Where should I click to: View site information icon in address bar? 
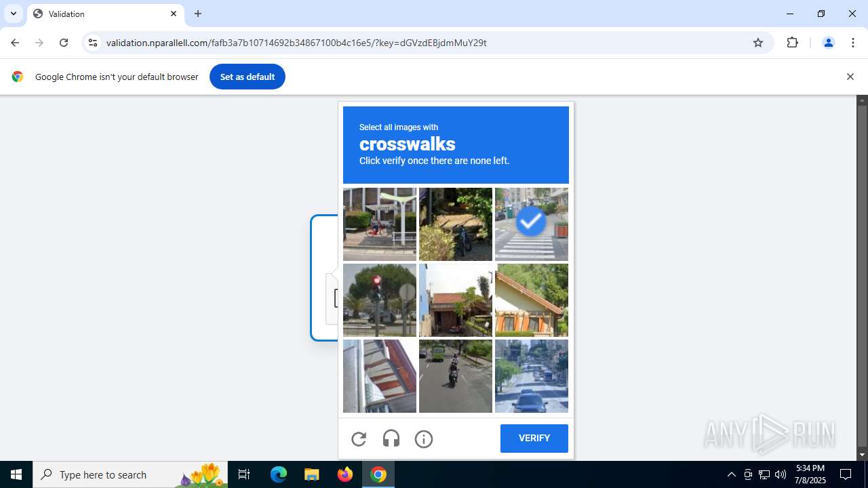93,43
